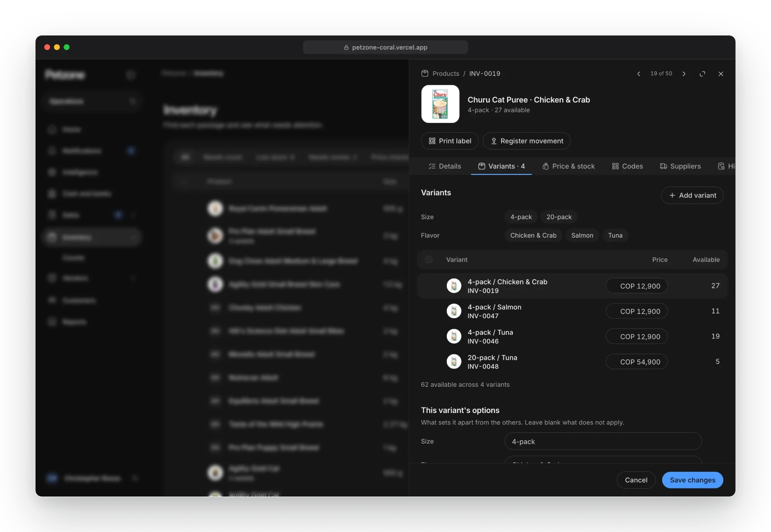Select the Chicken & Crab flavor chip

(534, 235)
